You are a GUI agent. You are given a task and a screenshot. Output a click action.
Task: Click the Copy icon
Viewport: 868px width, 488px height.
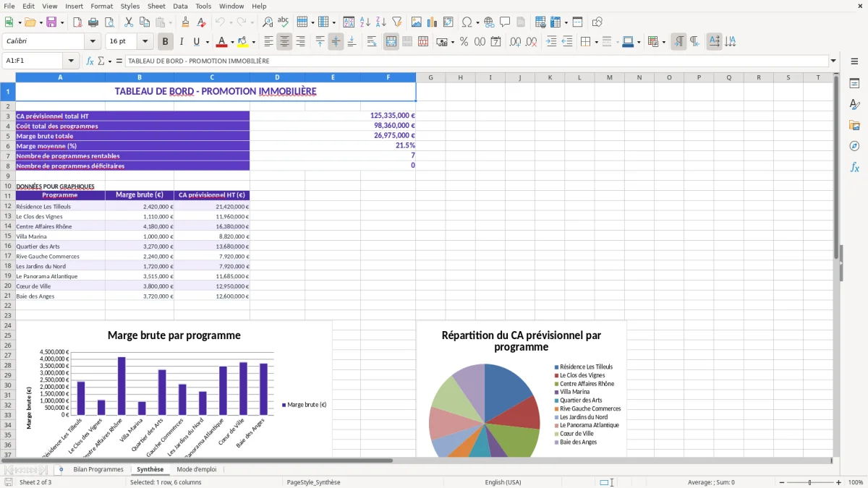144,22
